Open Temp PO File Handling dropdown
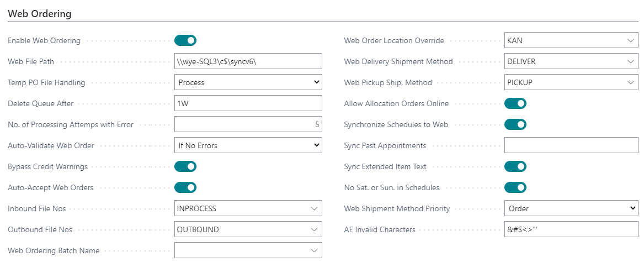The width and height of the screenshot is (644, 272). tap(248, 82)
